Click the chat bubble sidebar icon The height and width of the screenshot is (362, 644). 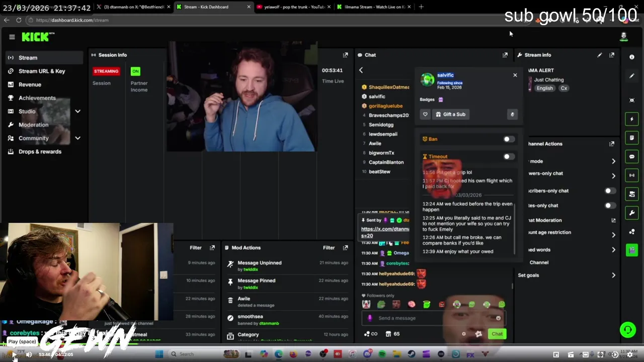click(x=632, y=156)
